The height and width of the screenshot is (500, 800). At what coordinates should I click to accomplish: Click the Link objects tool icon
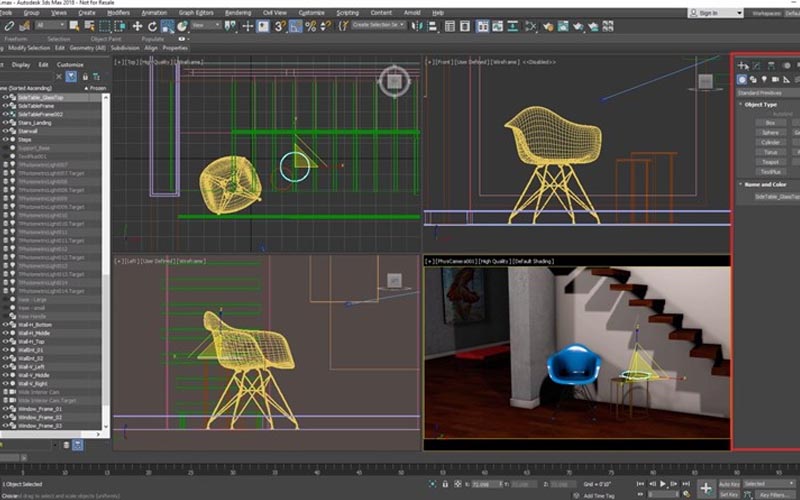click(9, 26)
